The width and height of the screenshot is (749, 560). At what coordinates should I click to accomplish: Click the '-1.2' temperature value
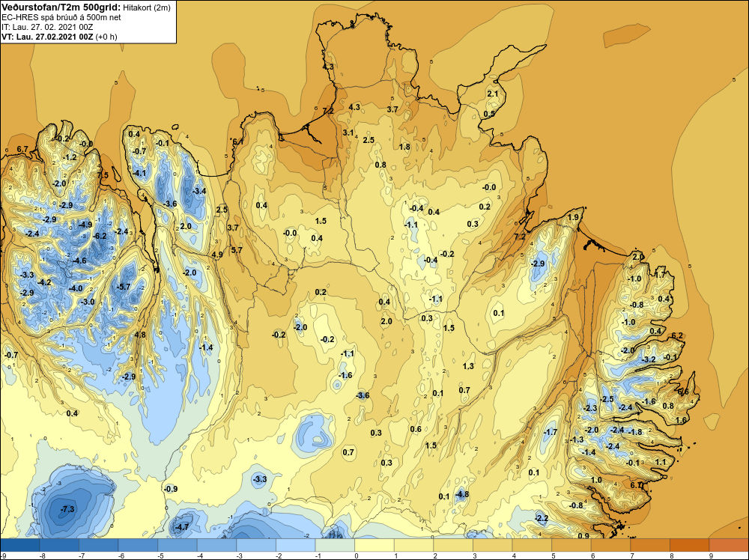[70, 157]
